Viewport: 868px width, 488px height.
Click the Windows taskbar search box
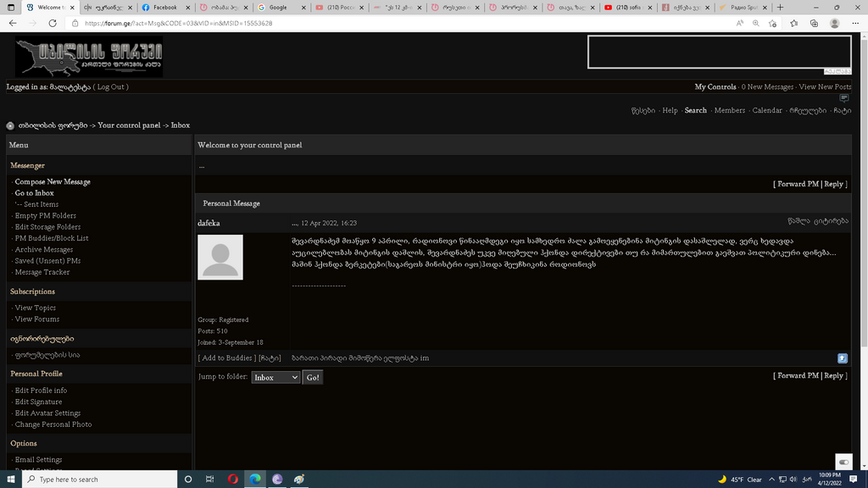point(100,480)
